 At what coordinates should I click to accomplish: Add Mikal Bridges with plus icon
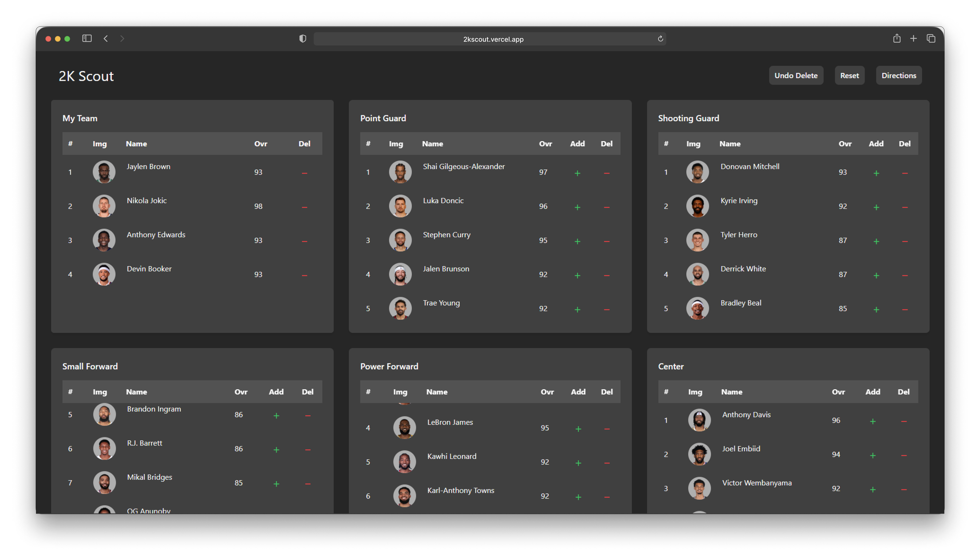pyautogui.click(x=276, y=484)
